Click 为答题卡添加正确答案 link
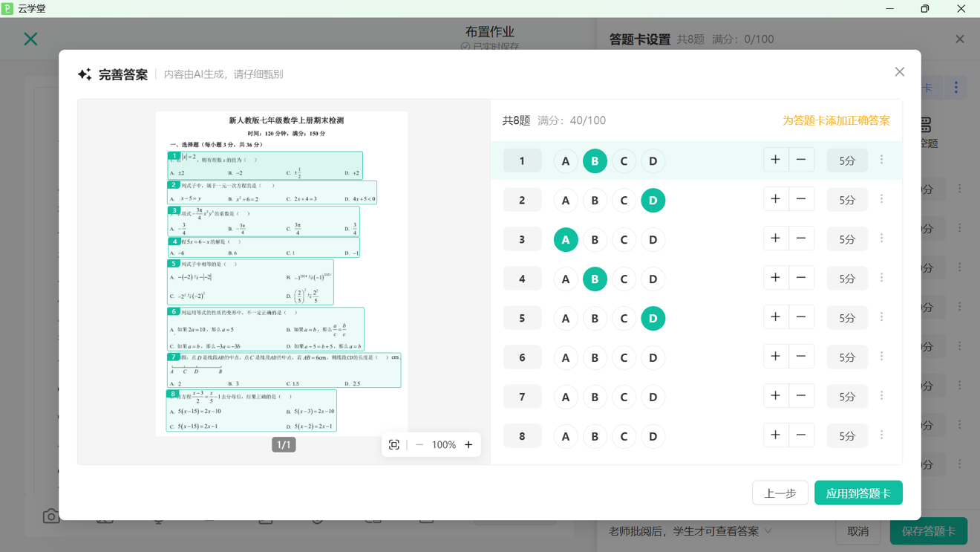980x552 pixels. pos(836,120)
